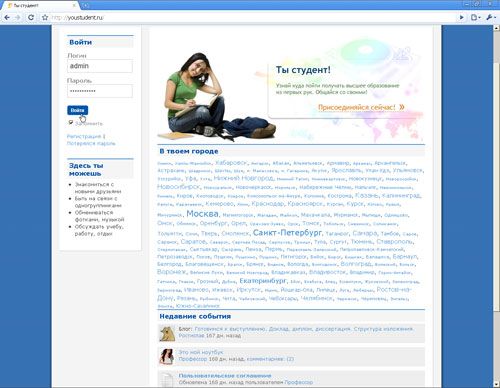The width and height of the screenshot is (500, 388).
Task: Select the city Красноярск
Action: pyautogui.click(x=305, y=204)
